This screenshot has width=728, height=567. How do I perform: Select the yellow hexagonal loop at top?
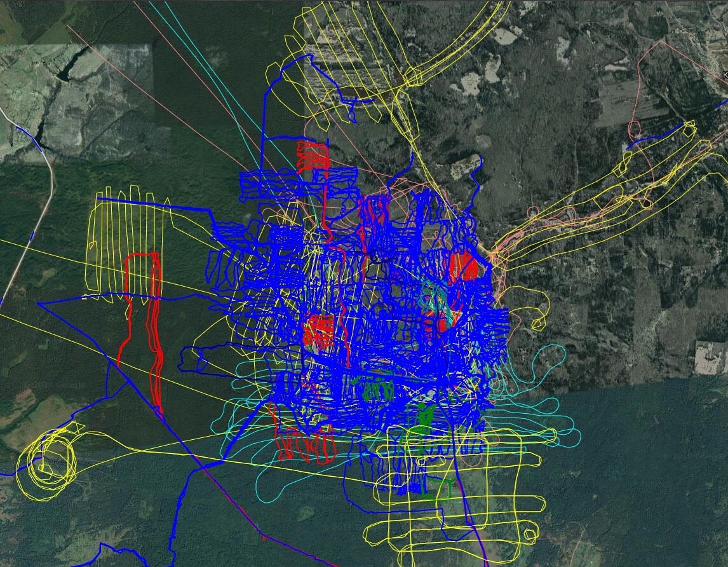414,76
